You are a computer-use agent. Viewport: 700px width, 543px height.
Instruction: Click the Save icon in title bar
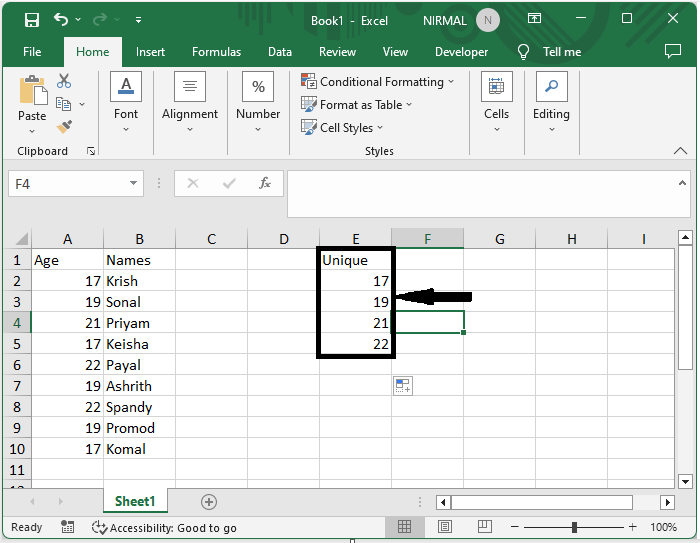click(x=32, y=20)
